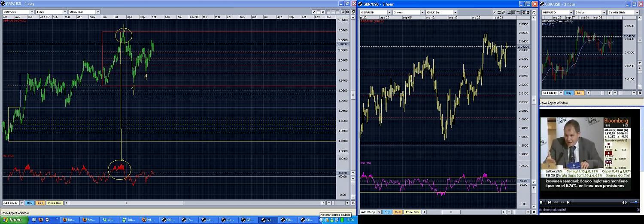644x224 pixels.
Task: Click Add Study in candlestick window
Action: pyautogui.click(x=550, y=93)
